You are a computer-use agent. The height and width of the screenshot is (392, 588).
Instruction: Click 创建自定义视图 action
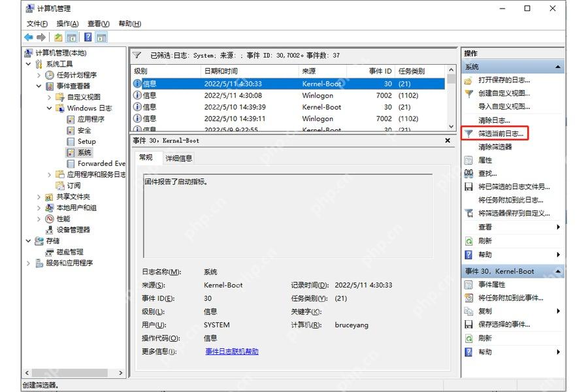pyautogui.click(x=504, y=93)
